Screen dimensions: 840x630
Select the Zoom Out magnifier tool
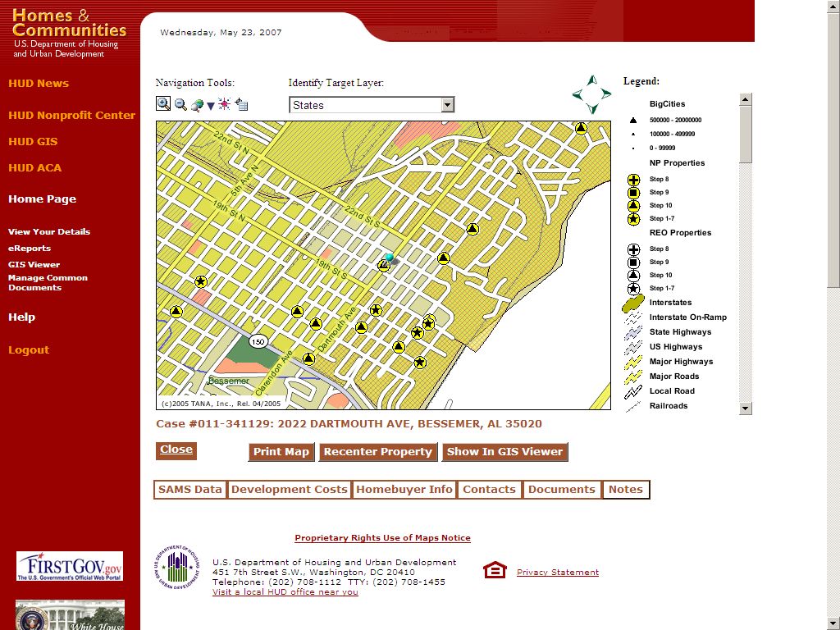pyautogui.click(x=180, y=105)
